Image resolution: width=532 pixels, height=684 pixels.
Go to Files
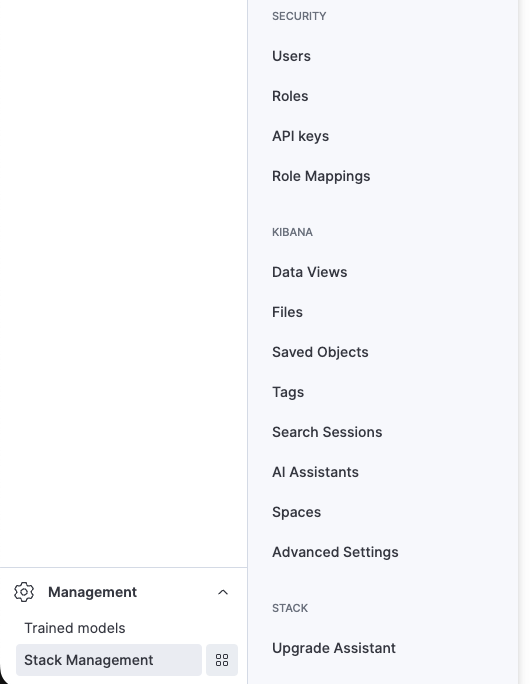287,312
